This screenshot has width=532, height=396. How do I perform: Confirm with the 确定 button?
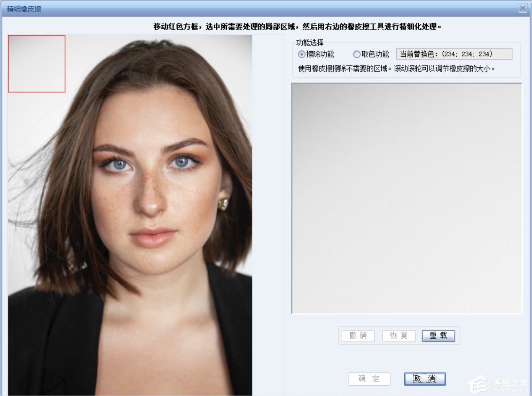(x=369, y=379)
